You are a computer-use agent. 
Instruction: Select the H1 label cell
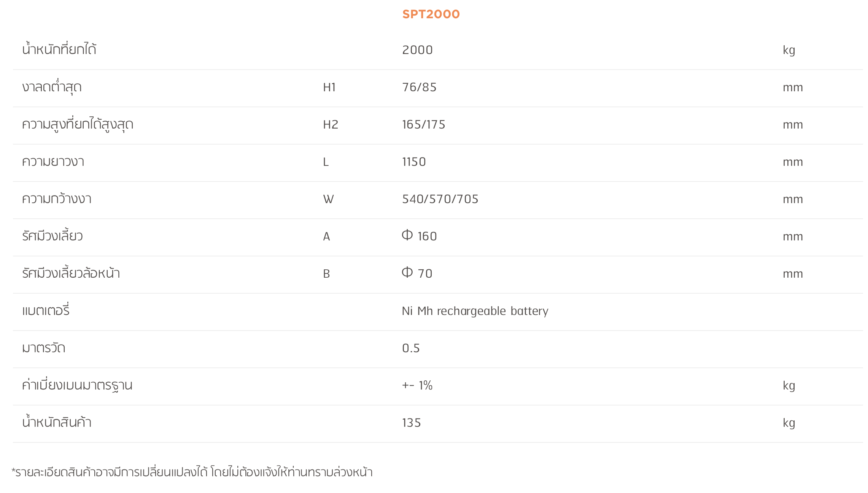click(x=329, y=87)
